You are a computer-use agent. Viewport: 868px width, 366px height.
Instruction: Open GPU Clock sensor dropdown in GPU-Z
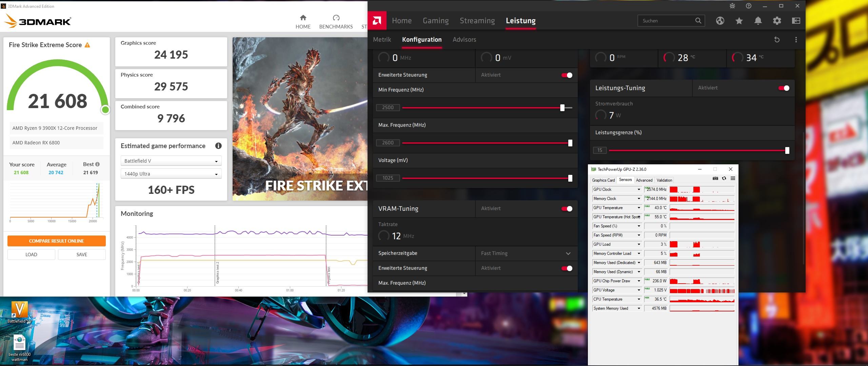pos(639,189)
